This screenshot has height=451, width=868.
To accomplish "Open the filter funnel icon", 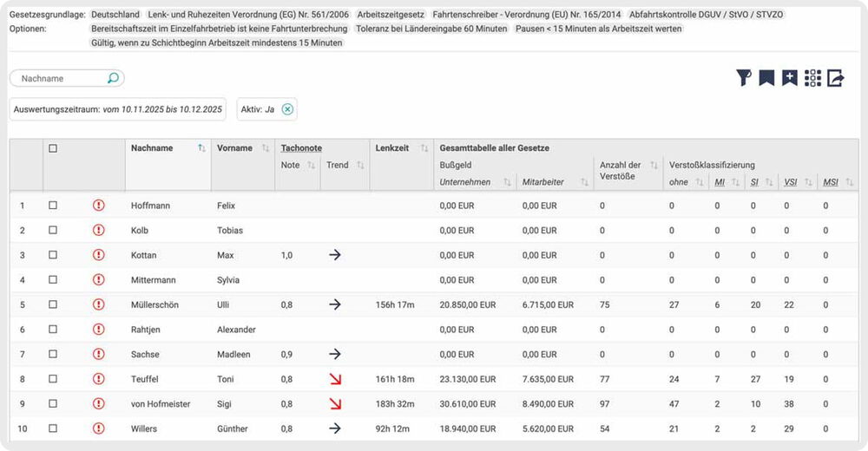I will [x=743, y=79].
